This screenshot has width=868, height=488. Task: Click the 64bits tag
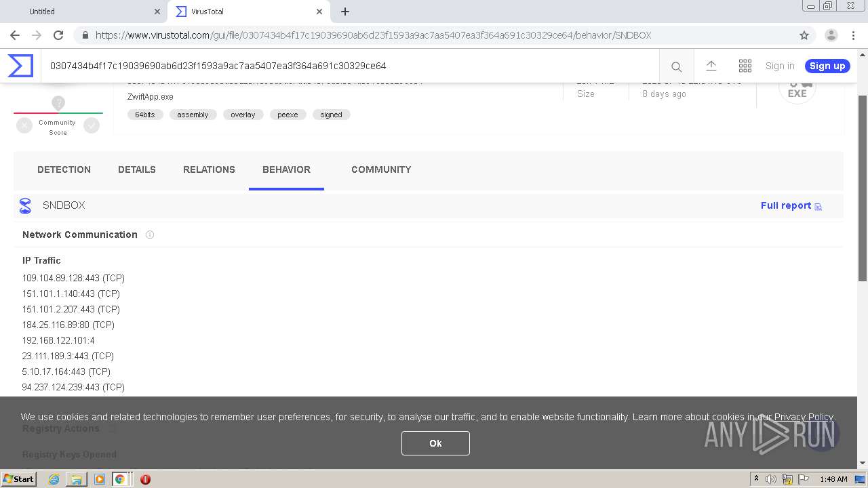(x=145, y=115)
